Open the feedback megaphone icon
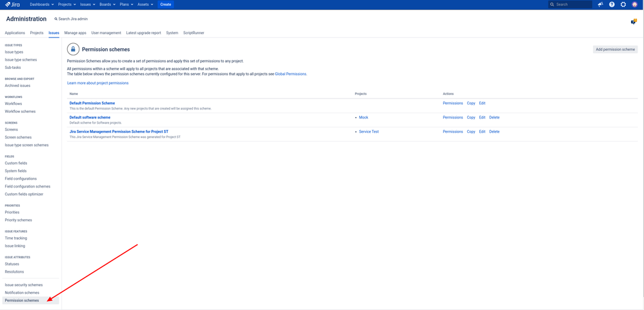Screen dimensions: 644x310 (x=601, y=4)
